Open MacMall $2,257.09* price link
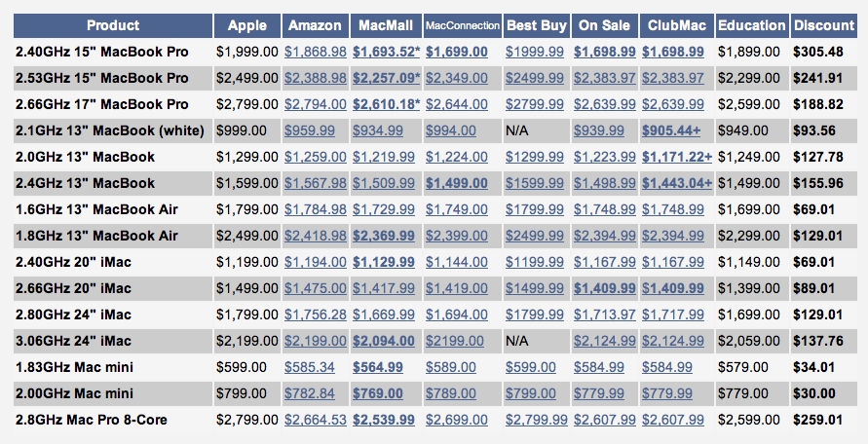Screen dimensions: 868x444 click(387, 78)
